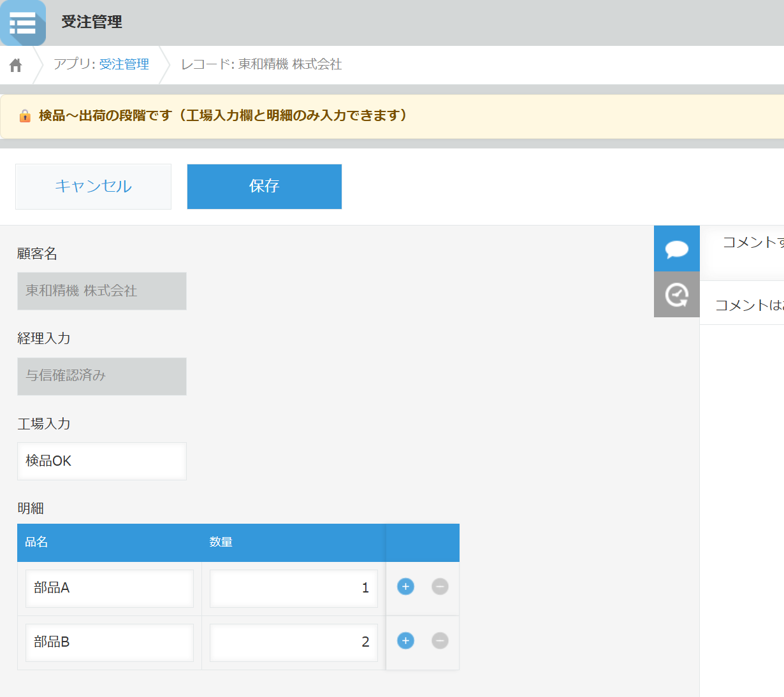Screen dimensions: 784x697
Task: Click the 工場入力 field containing 検品OK
Action: (x=102, y=461)
